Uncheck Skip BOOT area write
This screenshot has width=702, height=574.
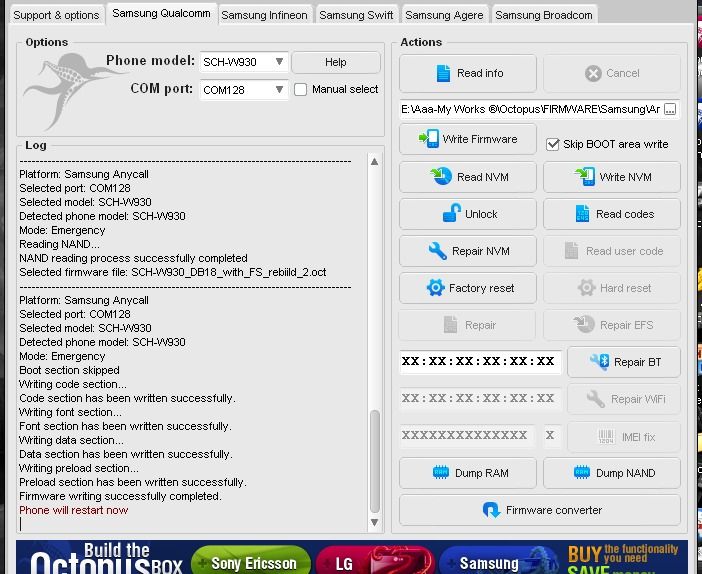(x=552, y=144)
